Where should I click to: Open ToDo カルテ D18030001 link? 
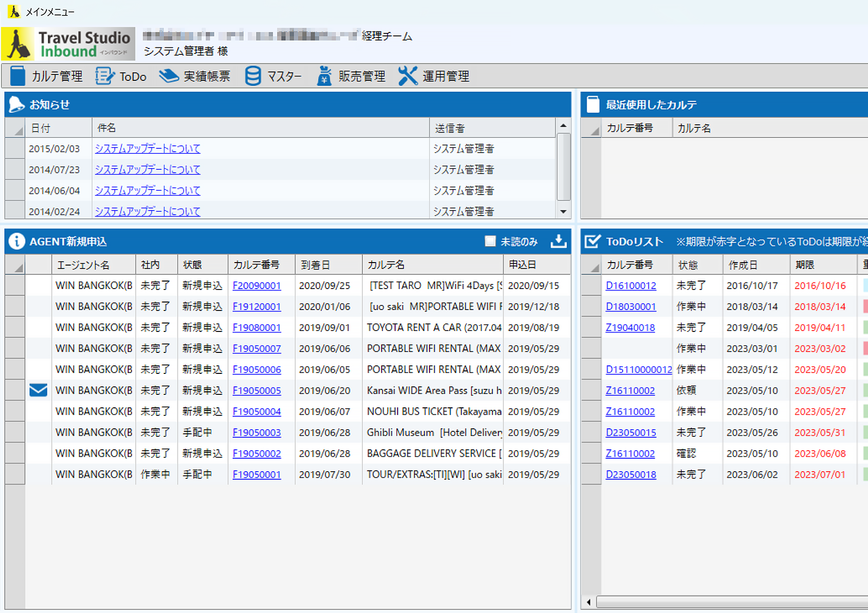(x=631, y=306)
